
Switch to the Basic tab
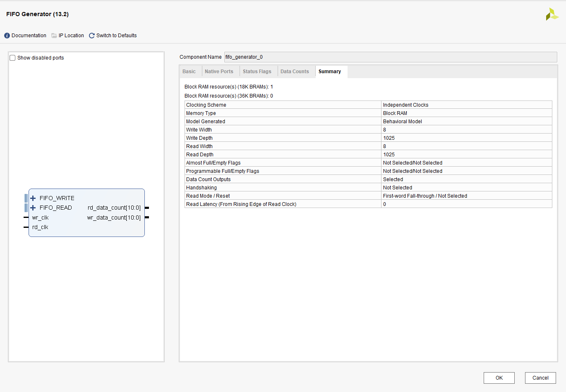pos(189,72)
